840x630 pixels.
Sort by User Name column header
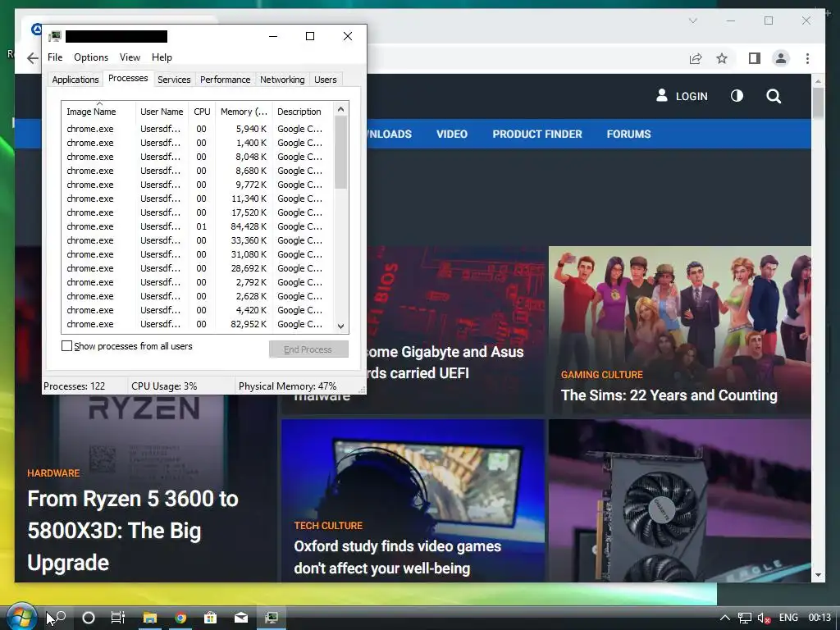[x=162, y=112]
